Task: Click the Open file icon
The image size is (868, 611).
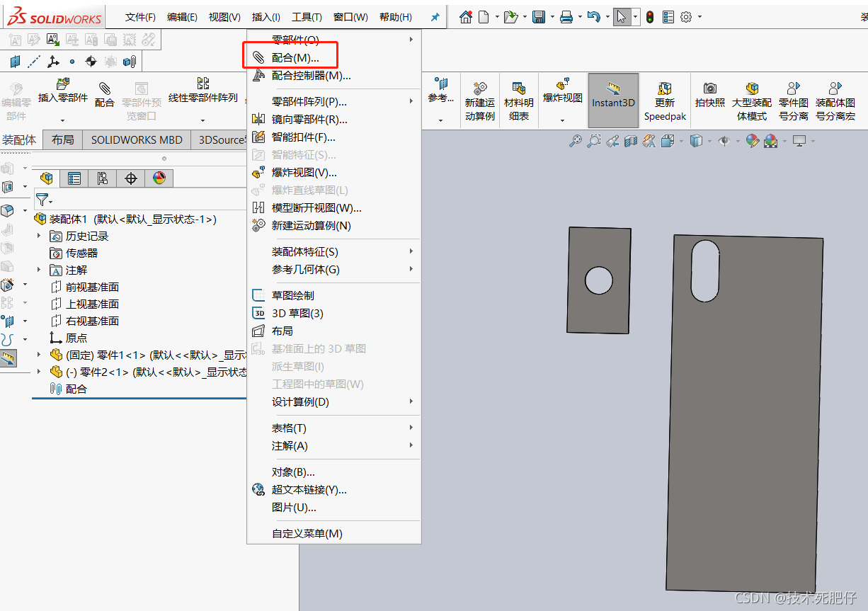Action: 510,17
